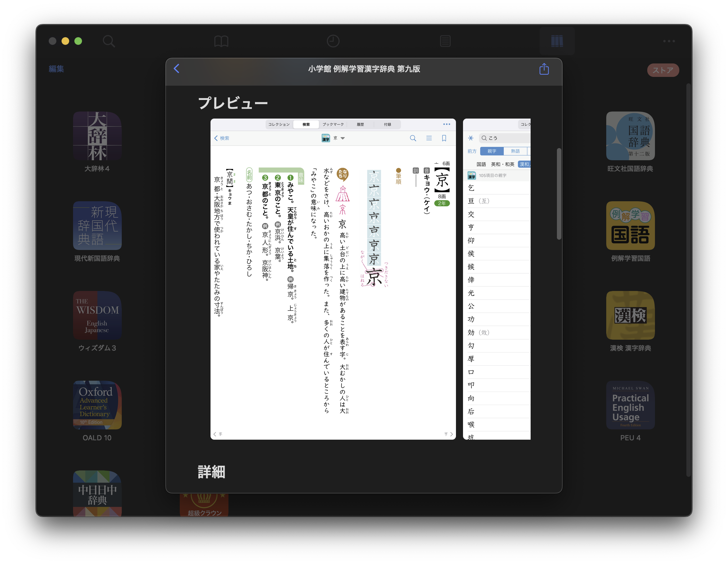This screenshot has width=728, height=564.
Task: Click the 効（效） row in the kanji list
Action: pos(497,332)
